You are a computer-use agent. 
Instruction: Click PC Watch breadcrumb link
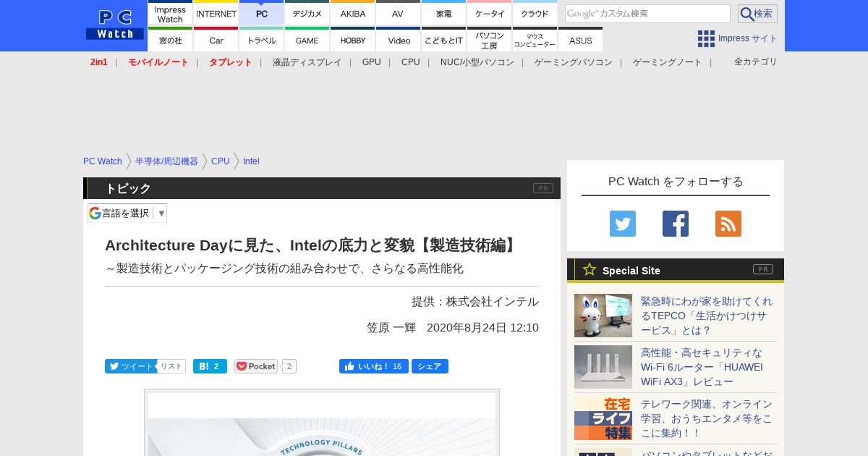[x=103, y=161]
